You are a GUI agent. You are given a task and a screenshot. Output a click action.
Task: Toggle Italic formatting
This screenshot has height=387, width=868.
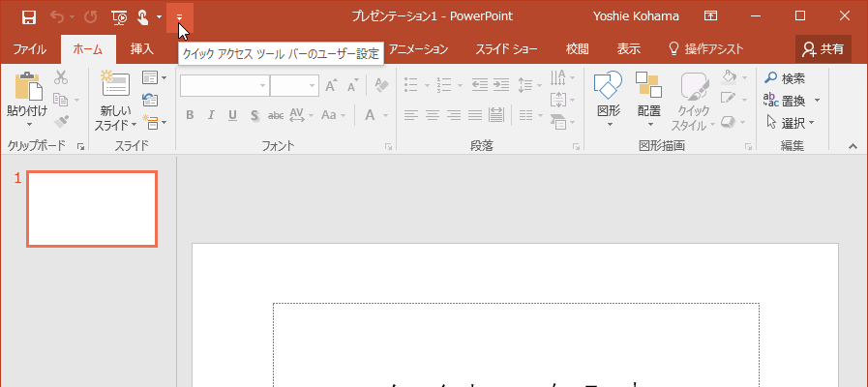coord(211,115)
